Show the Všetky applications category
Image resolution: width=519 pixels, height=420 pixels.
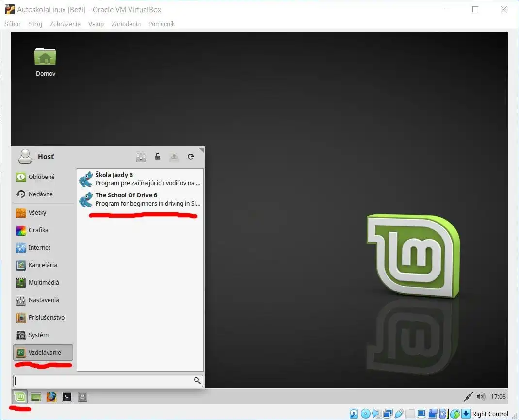pyautogui.click(x=43, y=212)
